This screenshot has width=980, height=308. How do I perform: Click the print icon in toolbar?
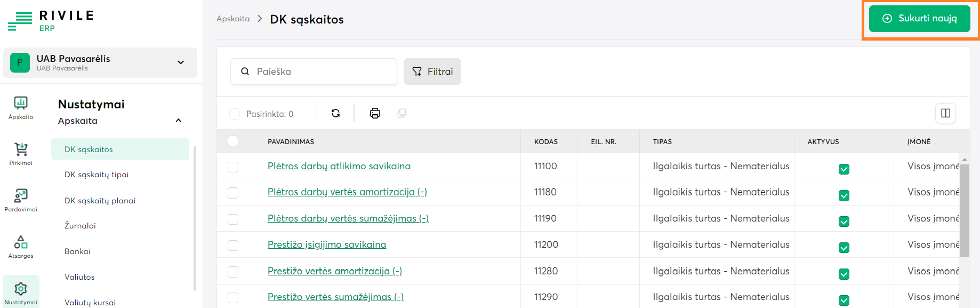coord(375,113)
